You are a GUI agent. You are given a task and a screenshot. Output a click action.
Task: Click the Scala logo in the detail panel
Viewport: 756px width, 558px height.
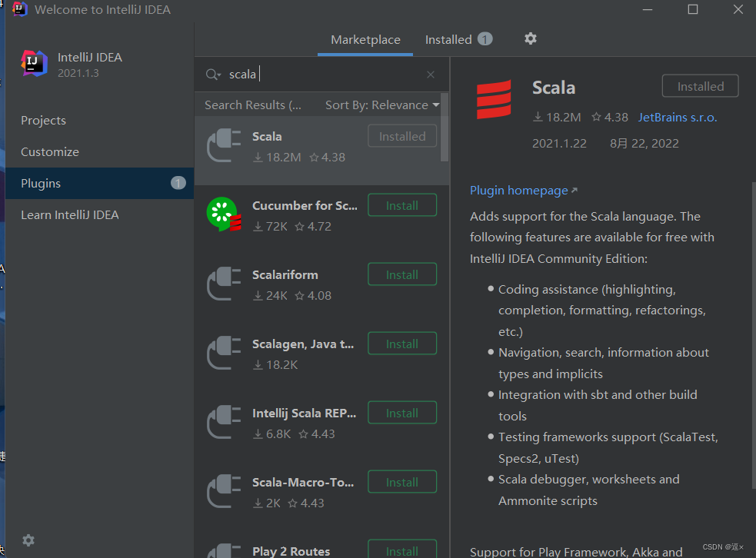click(492, 99)
